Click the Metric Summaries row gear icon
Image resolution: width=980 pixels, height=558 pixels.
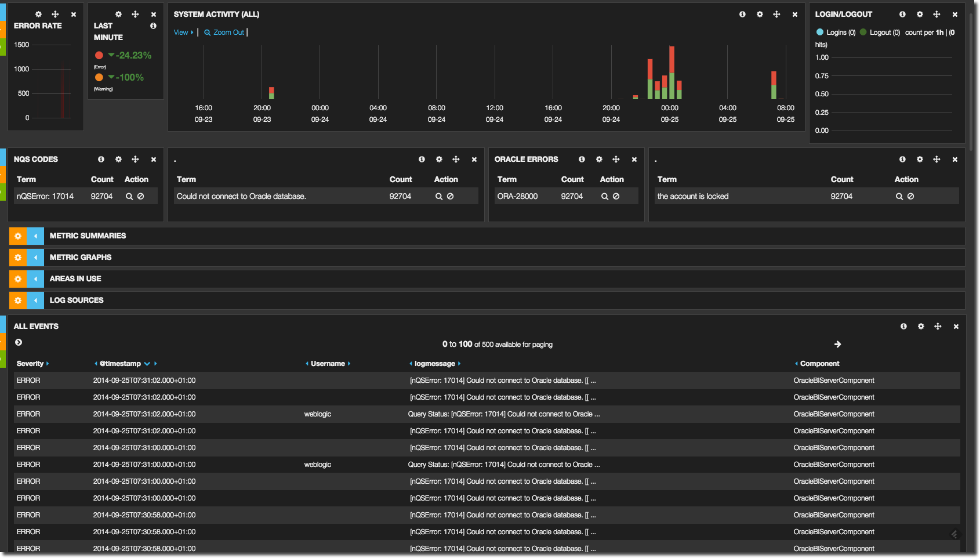tap(18, 236)
